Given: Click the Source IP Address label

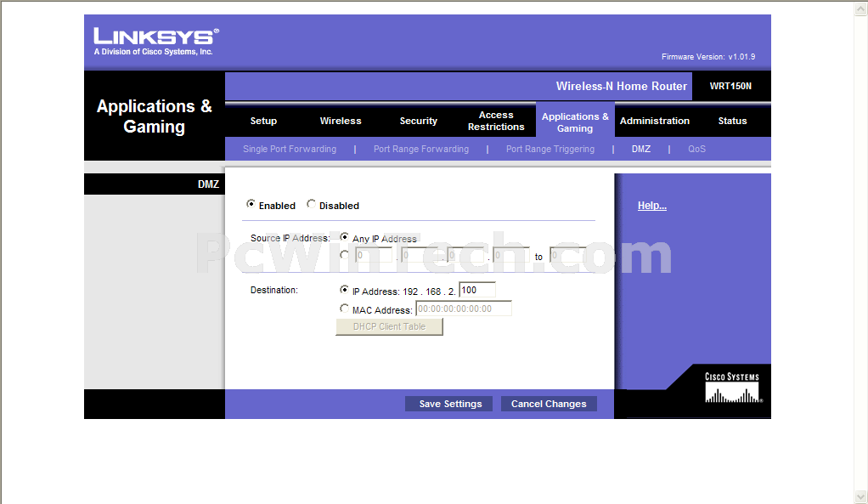Looking at the screenshot, I should click(290, 238).
